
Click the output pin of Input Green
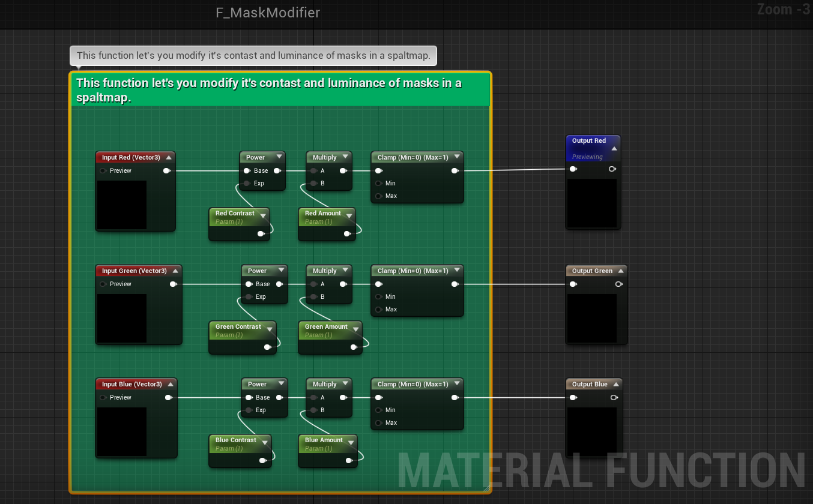[x=174, y=284]
